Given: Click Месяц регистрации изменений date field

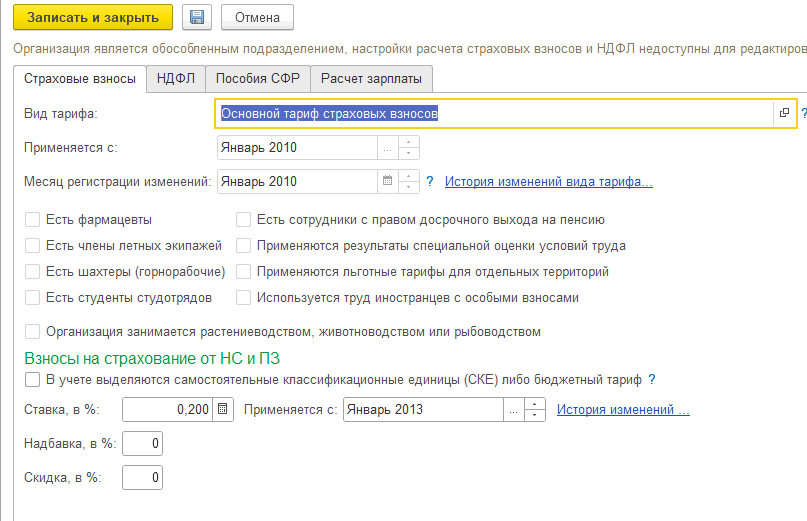Looking at the screenshot, I should coord(297,181).
